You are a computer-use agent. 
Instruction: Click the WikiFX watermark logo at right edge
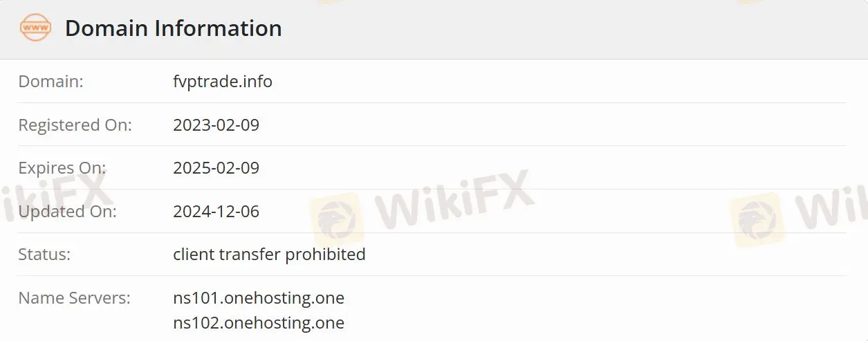(x=757, y=220)
